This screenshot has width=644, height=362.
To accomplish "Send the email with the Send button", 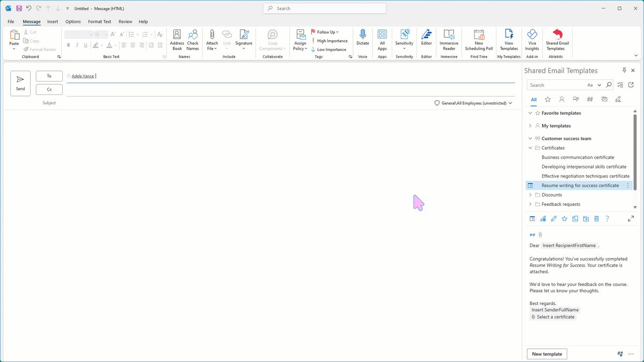I will pos(20,83).
